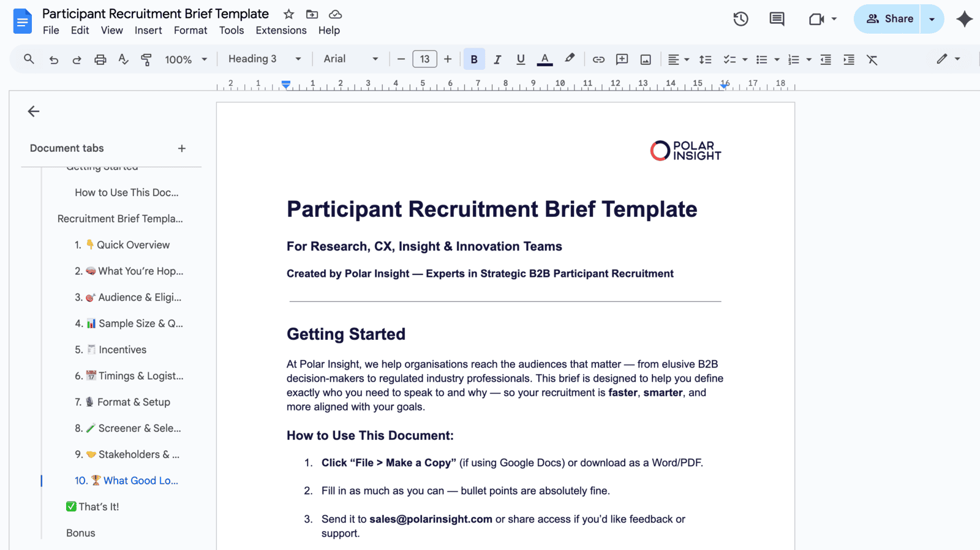The width and height of the screenshot is (980, 550).
Task: Open the Extensions menu
Action: 281,30
